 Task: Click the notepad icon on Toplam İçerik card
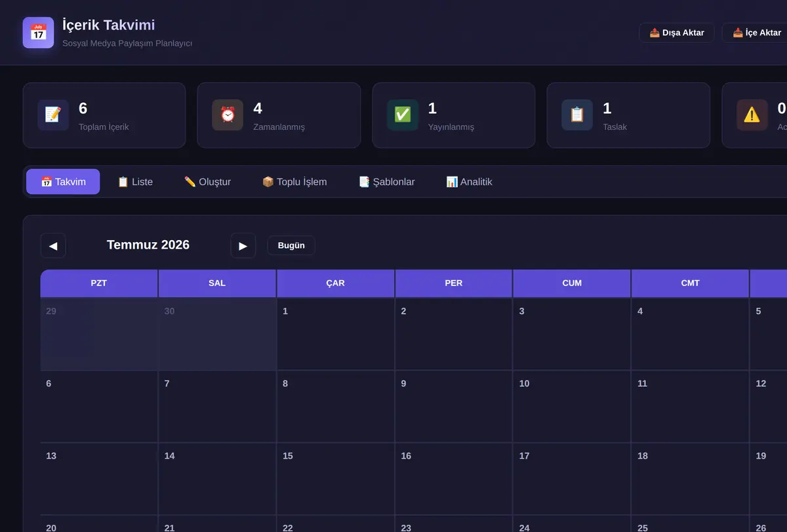(53, 115)
